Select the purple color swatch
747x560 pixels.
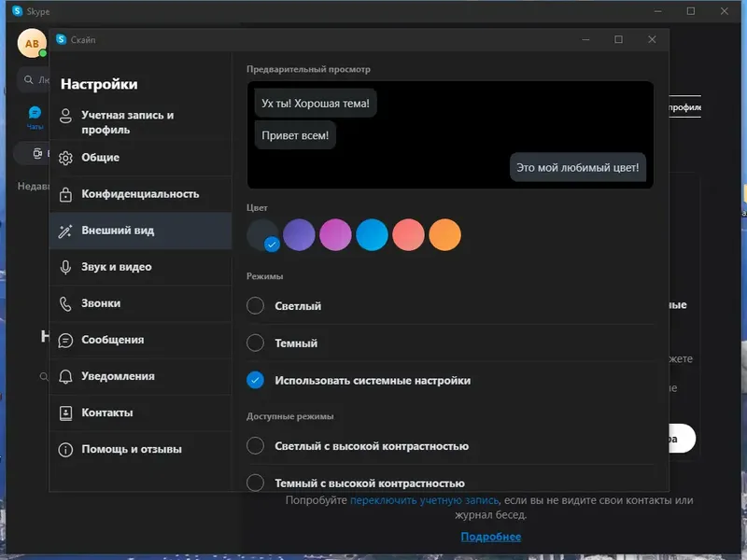(299, 234)
